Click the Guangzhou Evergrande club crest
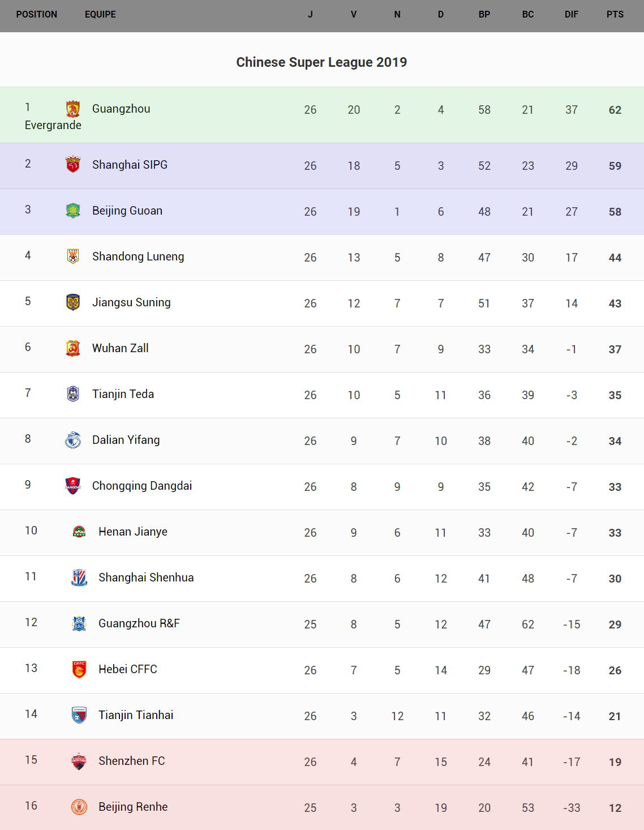644x830 pixels. pyautogui.click(x=73, y=109)
